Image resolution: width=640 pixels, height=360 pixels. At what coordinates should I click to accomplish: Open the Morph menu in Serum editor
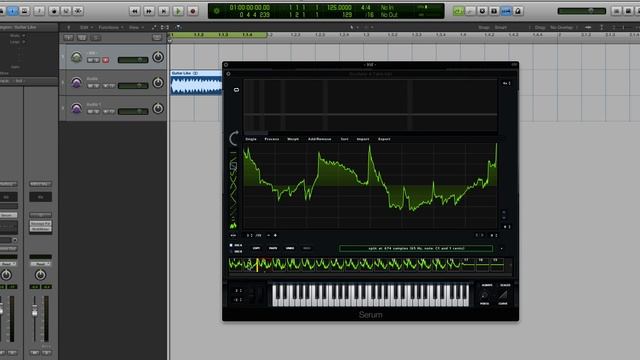click(293, 139)
